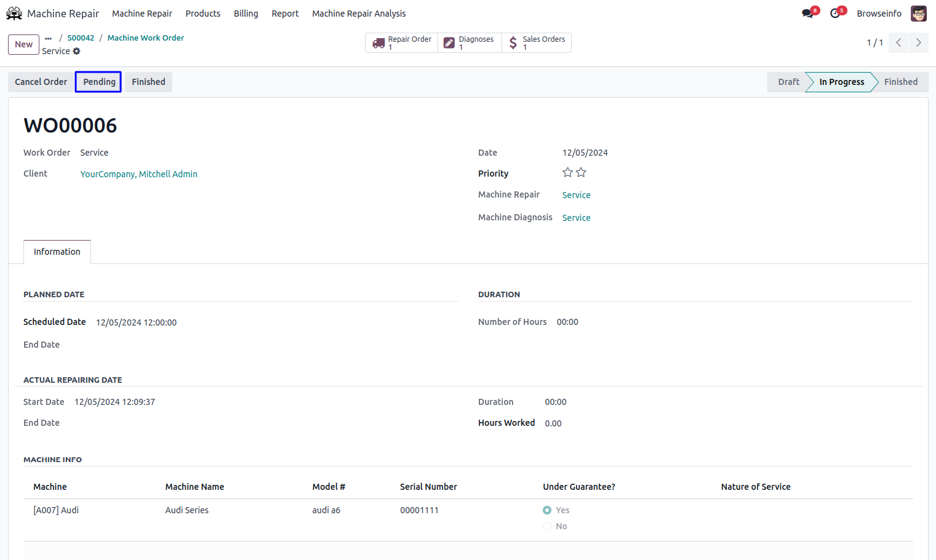936x560 pixels.
Task: Go to the previous record arrow
Action: click(x=898, y=42)
